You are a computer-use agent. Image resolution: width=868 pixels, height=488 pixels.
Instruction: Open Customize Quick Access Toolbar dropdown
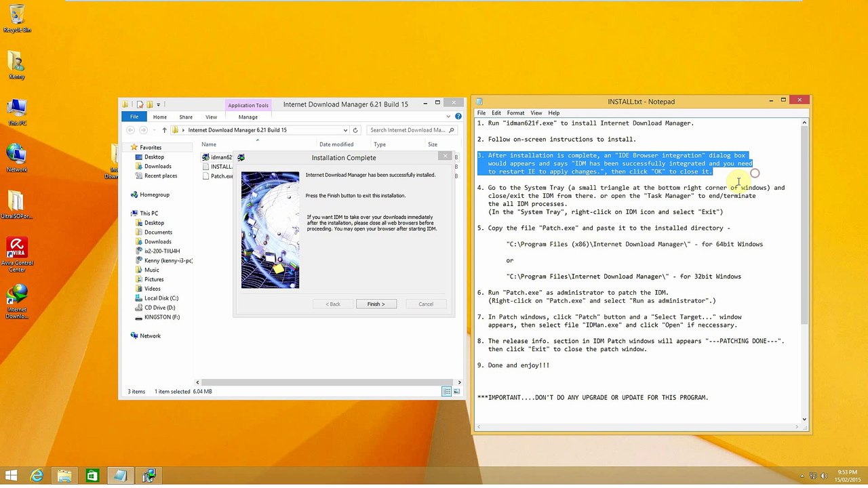[158, 104]
